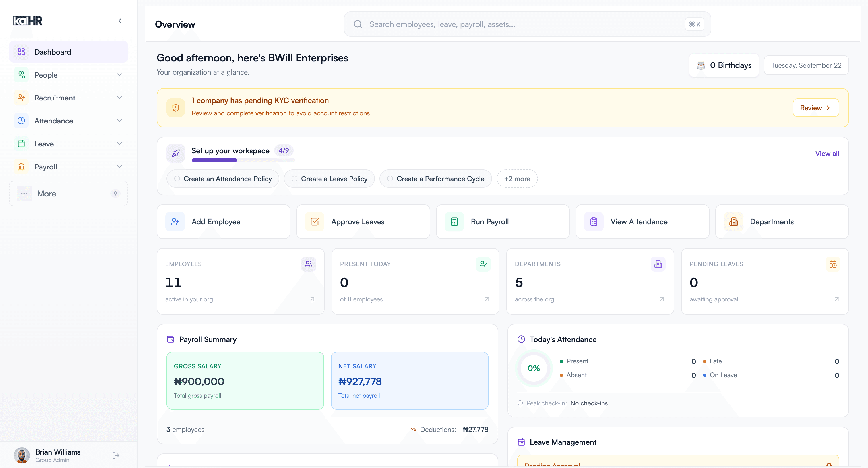The width and height of the screenshot is (868, 468).
Task: Click the Today's Attendance clock icon
Action: click(x=521, y=339)
